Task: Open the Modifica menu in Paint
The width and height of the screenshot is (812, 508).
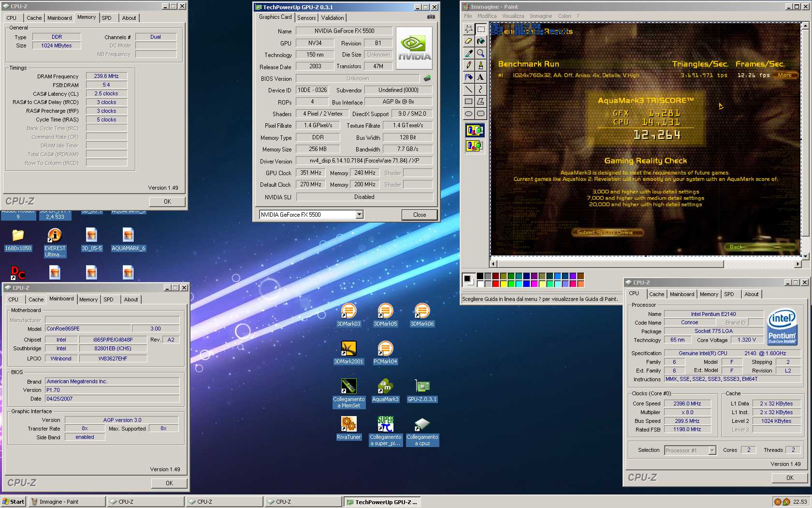Action: (487, 16)
